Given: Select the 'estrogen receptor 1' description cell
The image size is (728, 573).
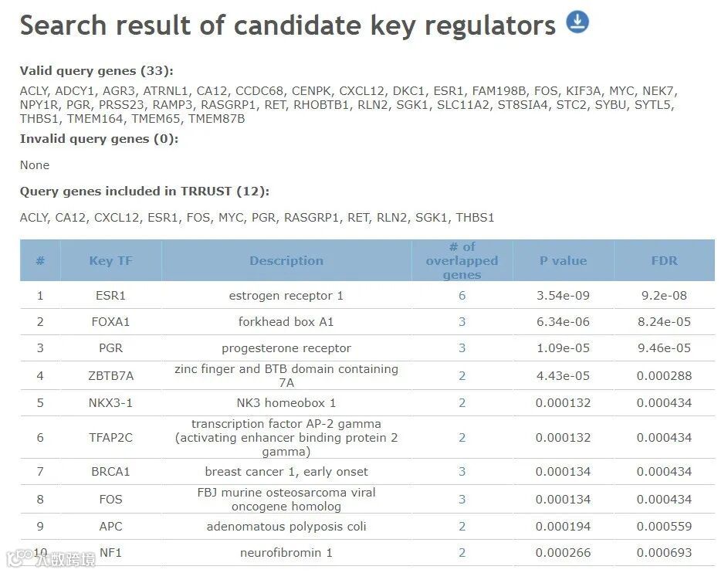Looking at the screenshot, I should pos(286,296).
